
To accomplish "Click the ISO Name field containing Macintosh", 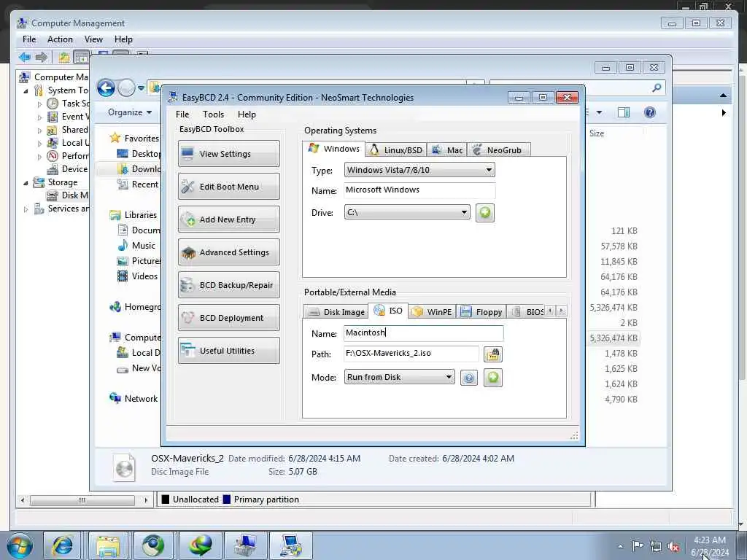I will point(424,332).
